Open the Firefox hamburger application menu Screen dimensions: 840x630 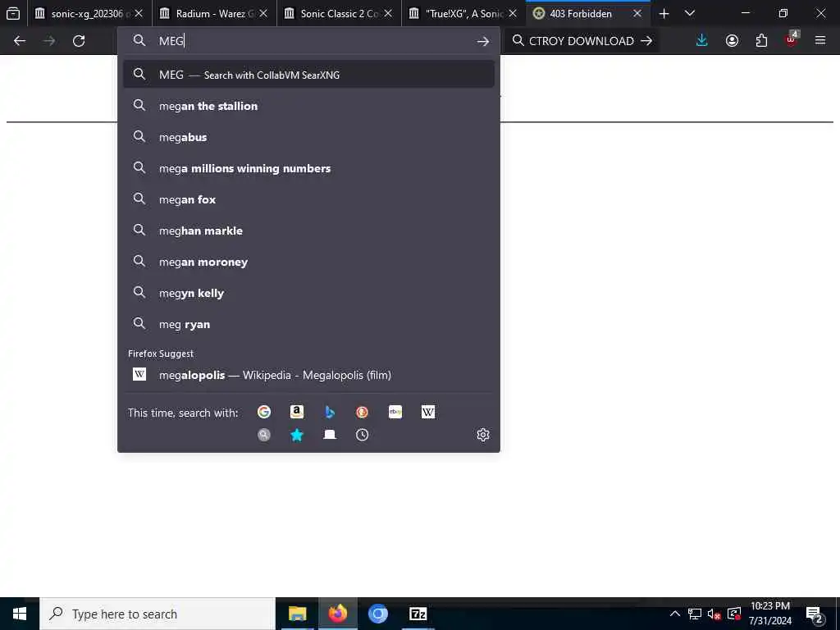(x=820, y=41)
